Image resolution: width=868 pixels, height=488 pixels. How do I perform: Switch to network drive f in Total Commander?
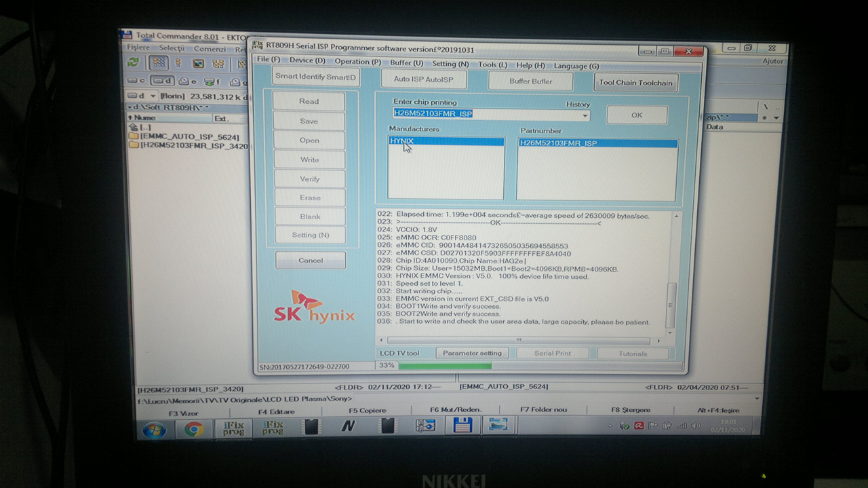[212, 82]
